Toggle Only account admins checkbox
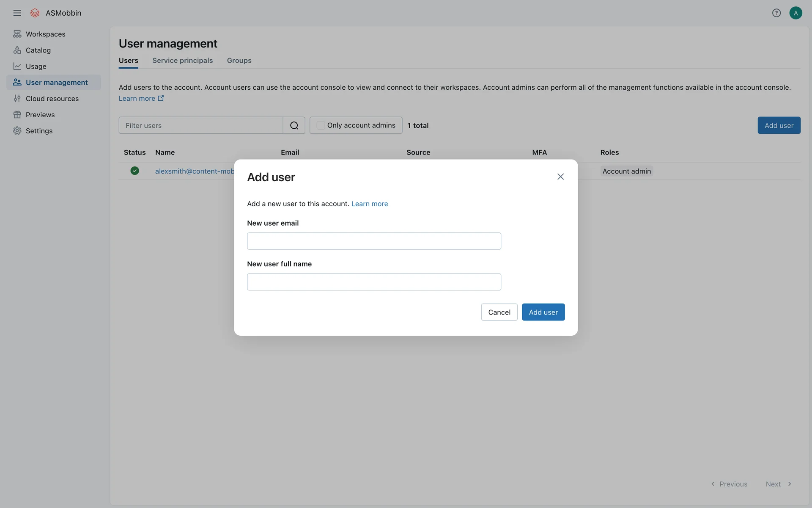Image resolution: width=812 pixels, height=508 pixels. (x=321, y=125)
